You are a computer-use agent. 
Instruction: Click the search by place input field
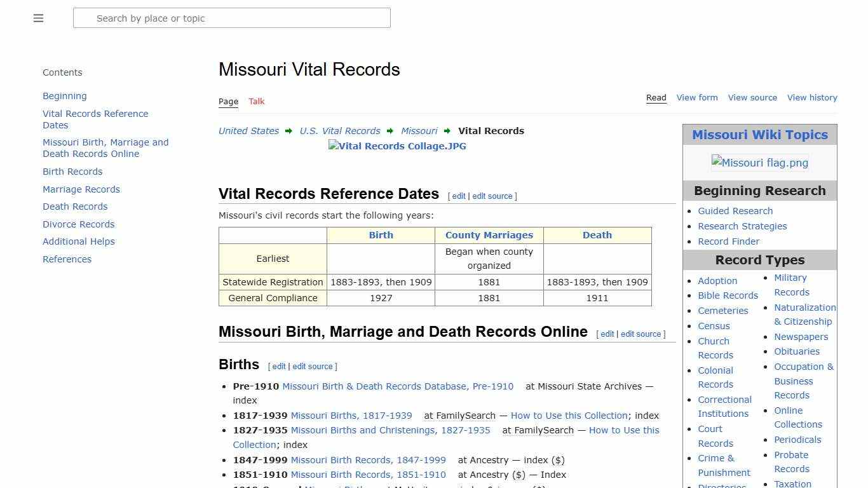pyautogui.click(x=231, y=18)
